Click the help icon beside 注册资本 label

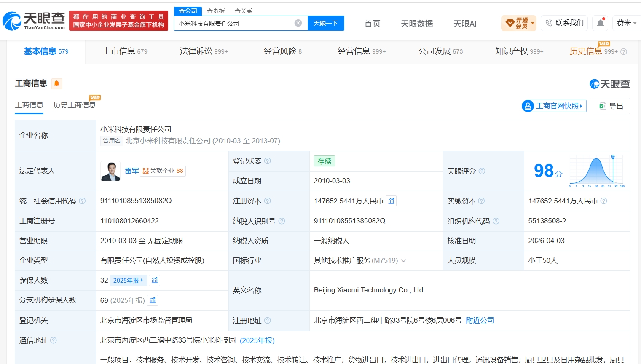click(x=267, y=201)
